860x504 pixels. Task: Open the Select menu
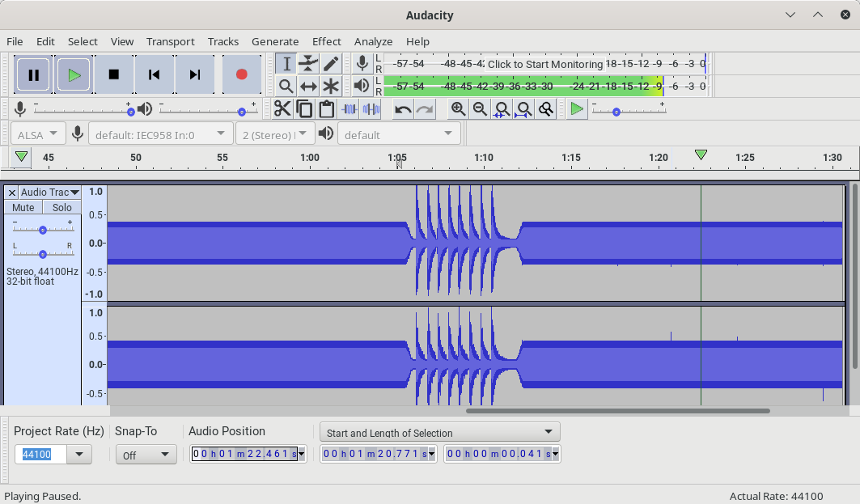point(83,42)
